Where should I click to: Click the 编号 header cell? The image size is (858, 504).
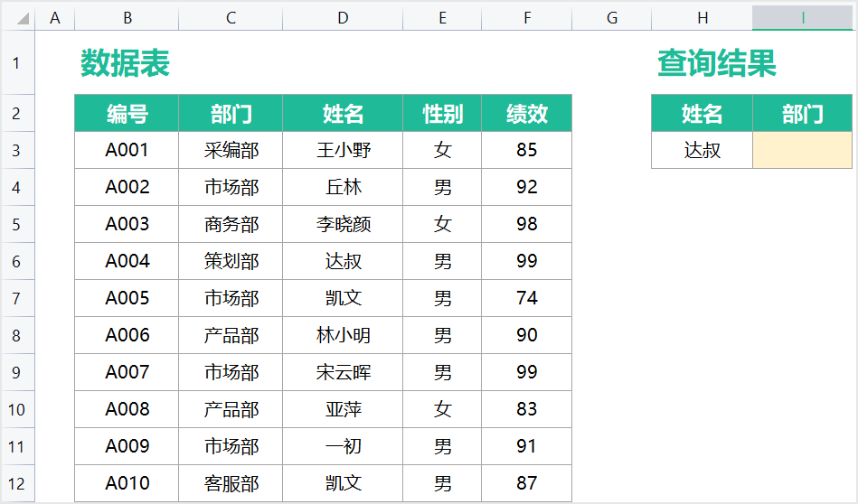click(x=127, y=113)
